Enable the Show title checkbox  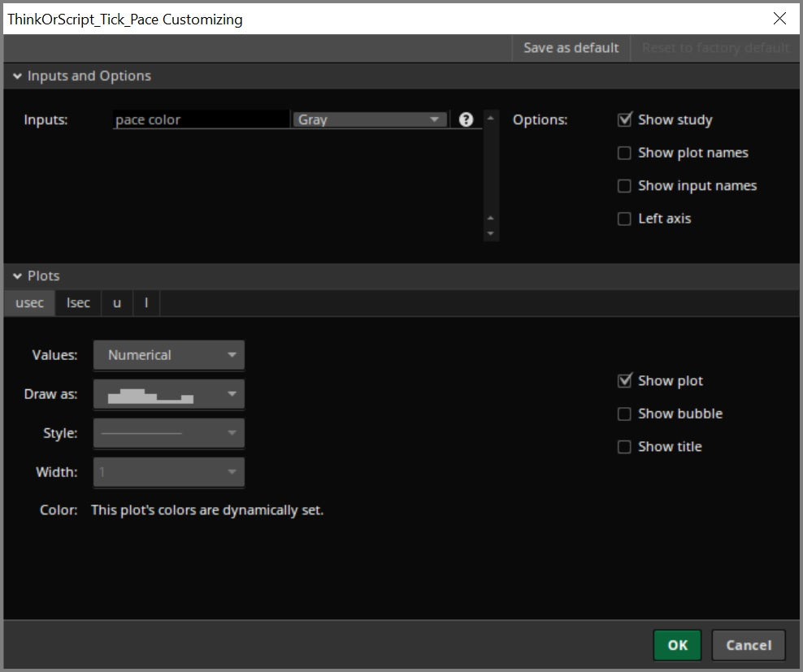click(x=624, y=447)
